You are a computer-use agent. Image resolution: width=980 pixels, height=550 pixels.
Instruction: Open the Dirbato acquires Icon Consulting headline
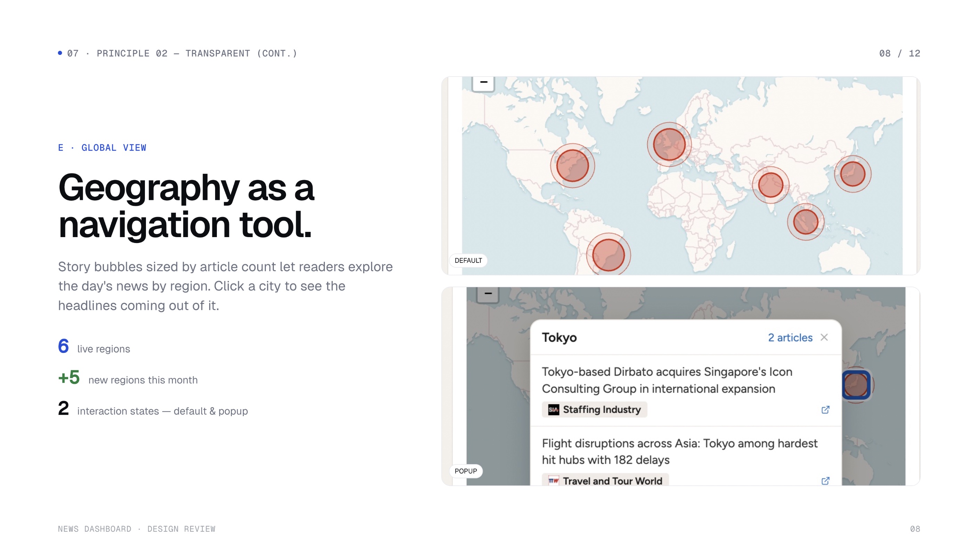coord(667,380)
